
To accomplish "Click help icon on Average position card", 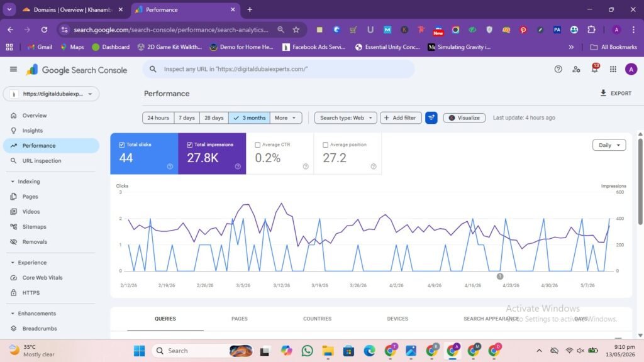I will (374, 166).
